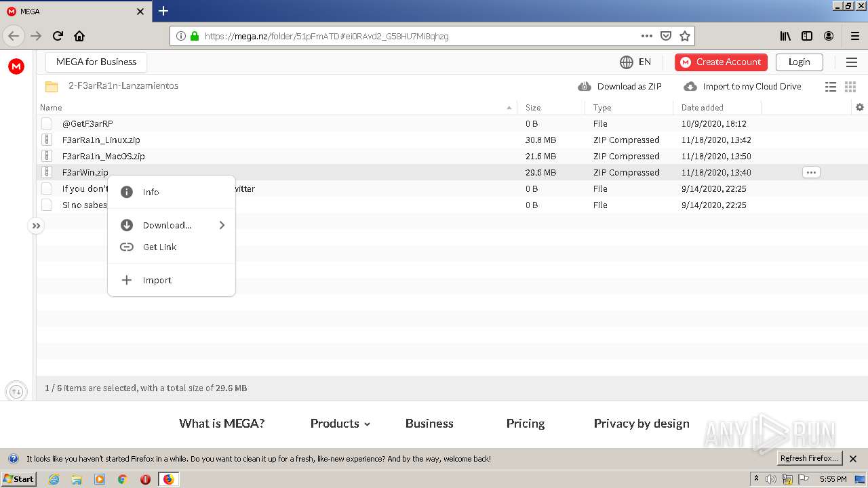Open taskbar volume control
The height and width of the screenshot is (488, 868).
(x=771, y=479)
